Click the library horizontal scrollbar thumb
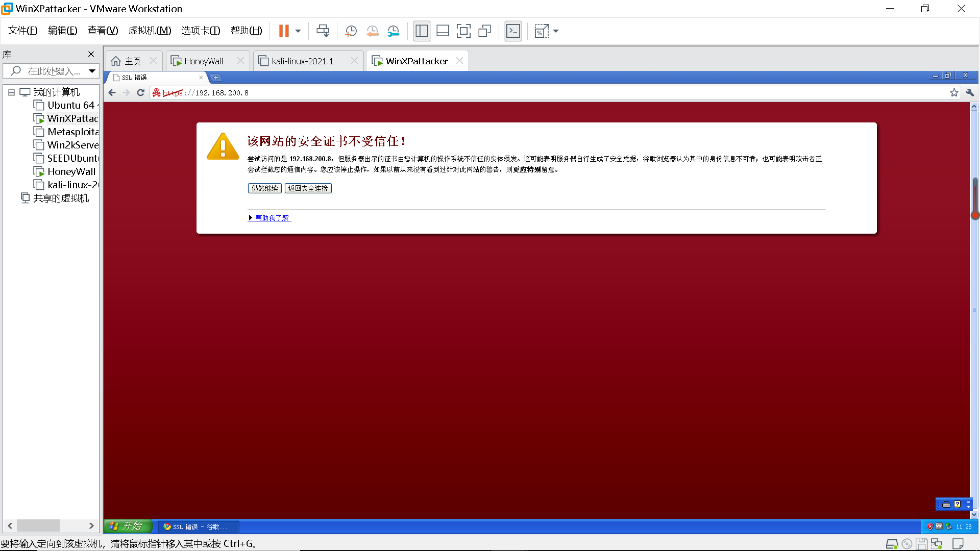 38,525
